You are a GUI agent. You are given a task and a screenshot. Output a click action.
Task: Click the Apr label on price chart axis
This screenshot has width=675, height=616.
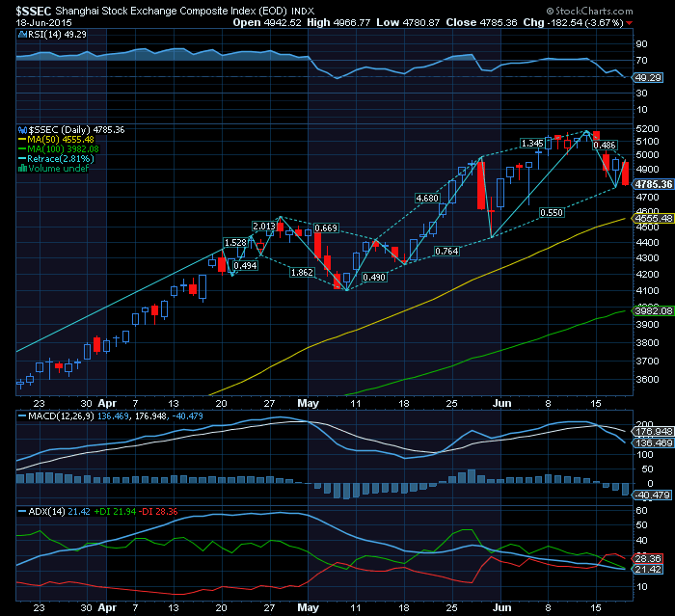107,403
